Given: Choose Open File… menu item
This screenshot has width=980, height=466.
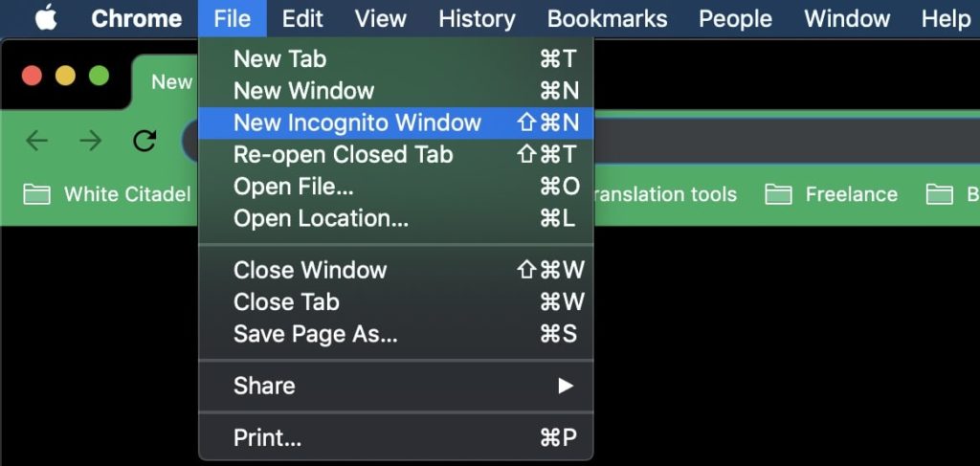Looking at the screenshot, I should [395, 187].
